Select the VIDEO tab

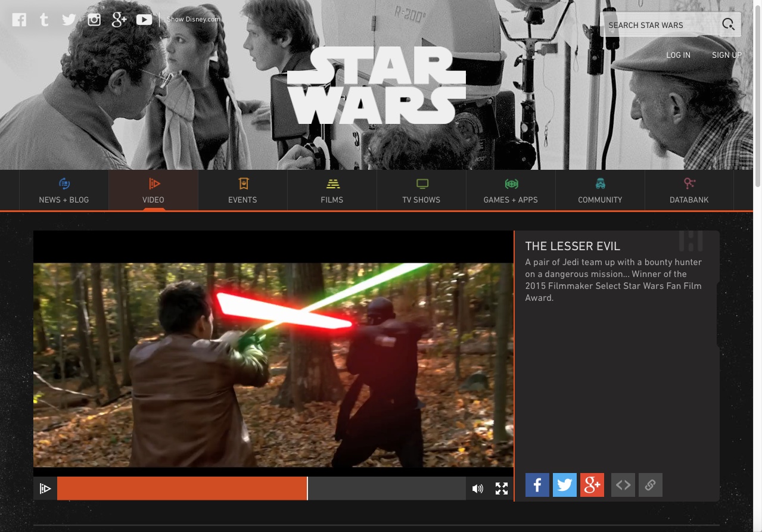point(153,191)
